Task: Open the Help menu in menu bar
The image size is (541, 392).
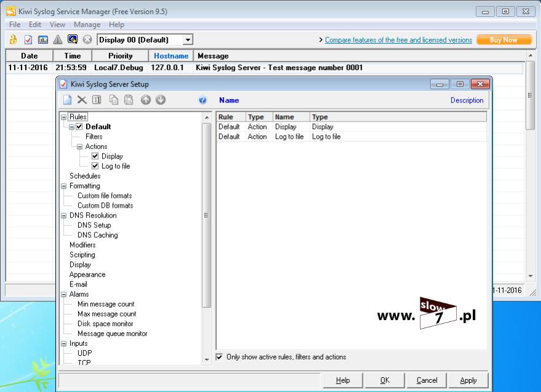Action: 116,25
